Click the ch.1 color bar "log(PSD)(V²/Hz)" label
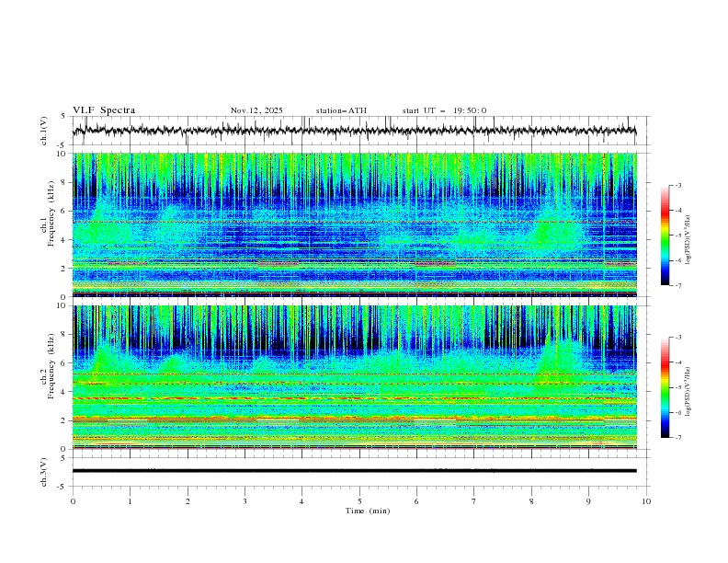This screenshot has width=728, height=563. tap(688, 240)
